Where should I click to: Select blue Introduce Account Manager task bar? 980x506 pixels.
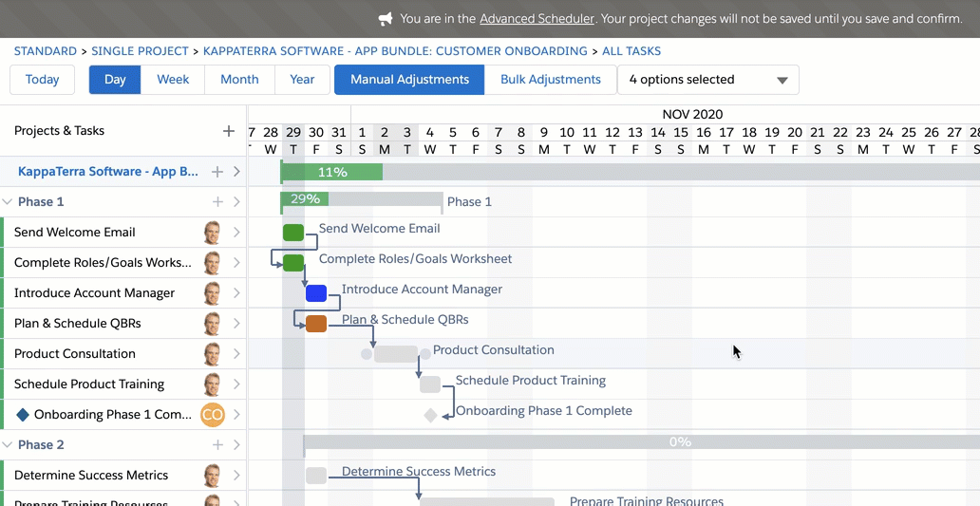pos(316,293)
